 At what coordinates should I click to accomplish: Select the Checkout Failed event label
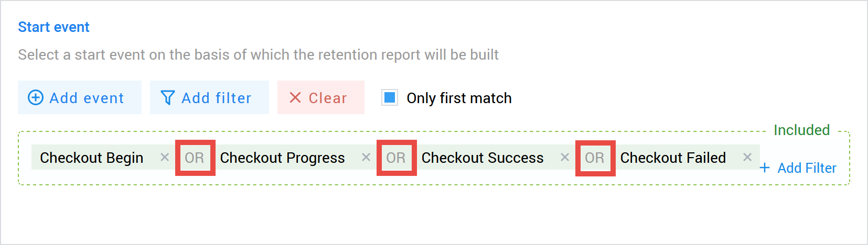click(673, 158)
